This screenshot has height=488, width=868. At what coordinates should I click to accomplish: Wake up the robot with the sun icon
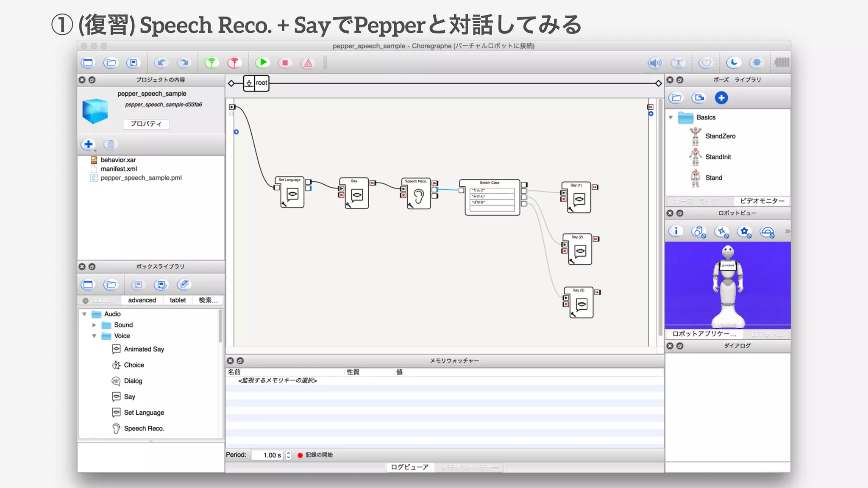757,63
